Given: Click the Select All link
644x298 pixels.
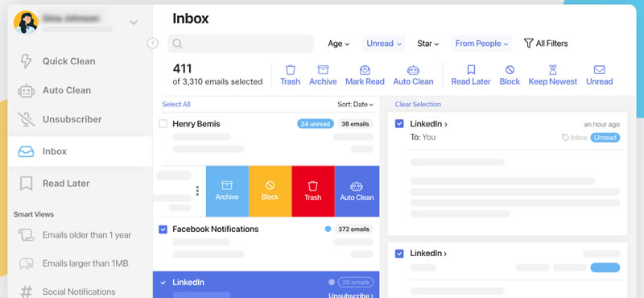Looking at the screenshot, I should click(x=176, y=105).
